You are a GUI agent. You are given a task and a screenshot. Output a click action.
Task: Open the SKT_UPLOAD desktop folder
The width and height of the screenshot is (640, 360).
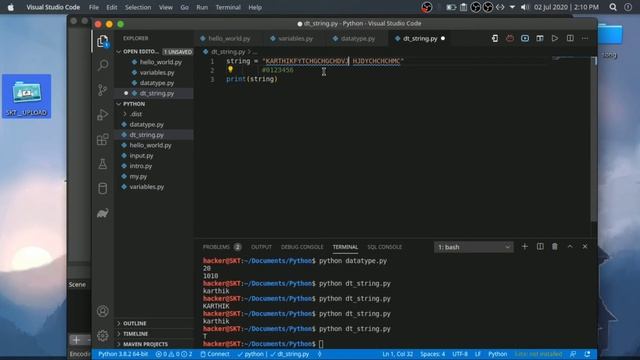[27, 96]
